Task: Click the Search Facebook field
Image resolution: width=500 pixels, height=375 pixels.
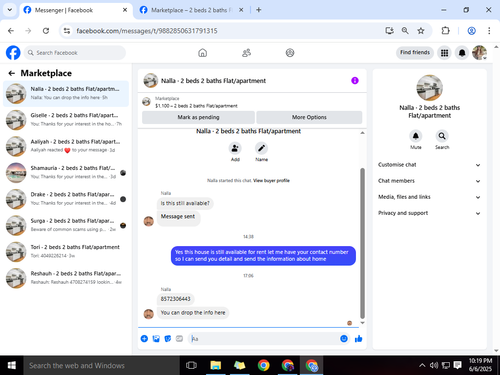Action: point(75,53)
